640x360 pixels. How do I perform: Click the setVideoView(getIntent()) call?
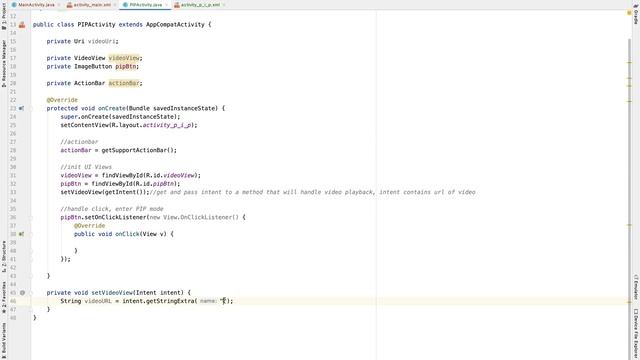click(x=105, y=192)
